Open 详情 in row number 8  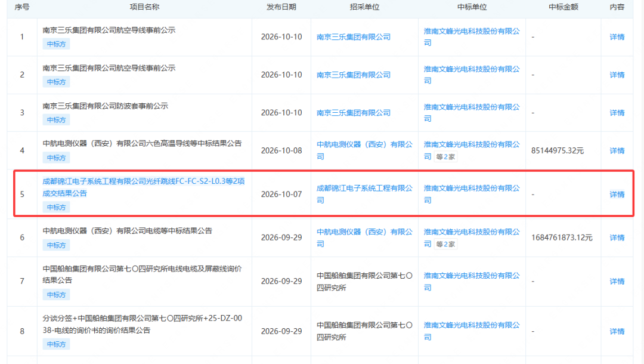(617, 331)
